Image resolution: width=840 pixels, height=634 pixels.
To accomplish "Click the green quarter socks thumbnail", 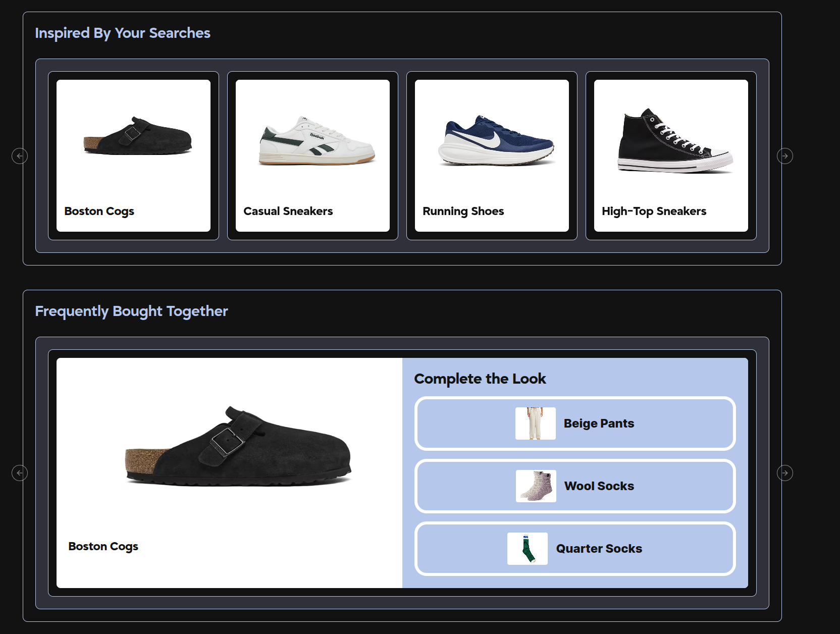I will click(527, 549).
